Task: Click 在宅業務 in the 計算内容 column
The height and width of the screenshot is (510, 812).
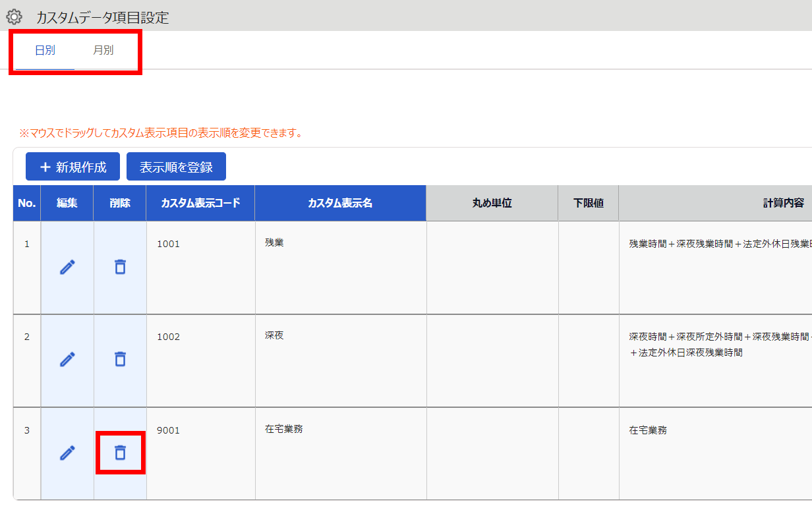Action: [x=648, y=430]
